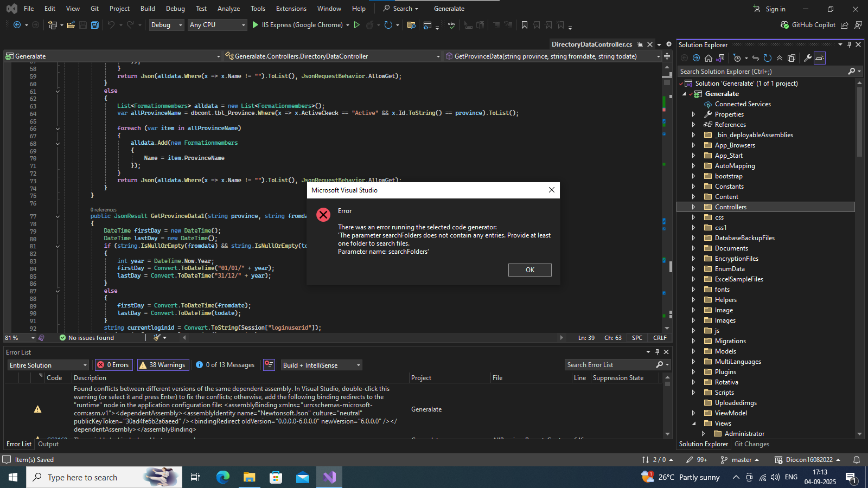Viewport: 868px width, 488px height.
Task: Open the Entire Solution scope dropdown
Action: pyautogui.click(x=48, y=365)
